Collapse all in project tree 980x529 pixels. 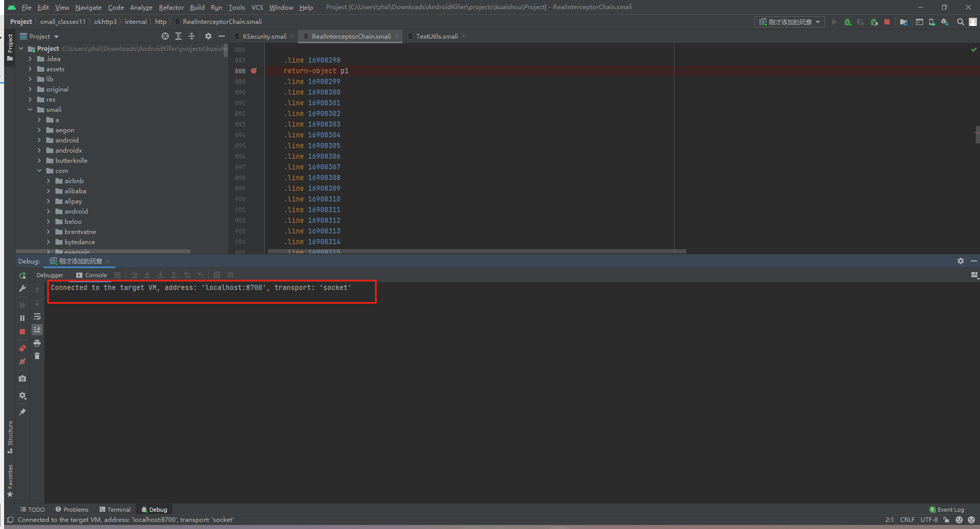[x=192, y=36]
